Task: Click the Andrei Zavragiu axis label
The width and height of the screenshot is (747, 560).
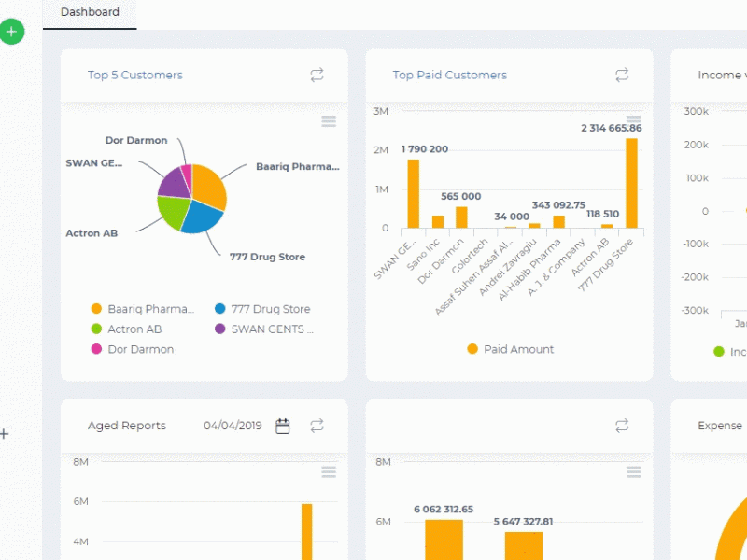Action: tap(507, 267)
